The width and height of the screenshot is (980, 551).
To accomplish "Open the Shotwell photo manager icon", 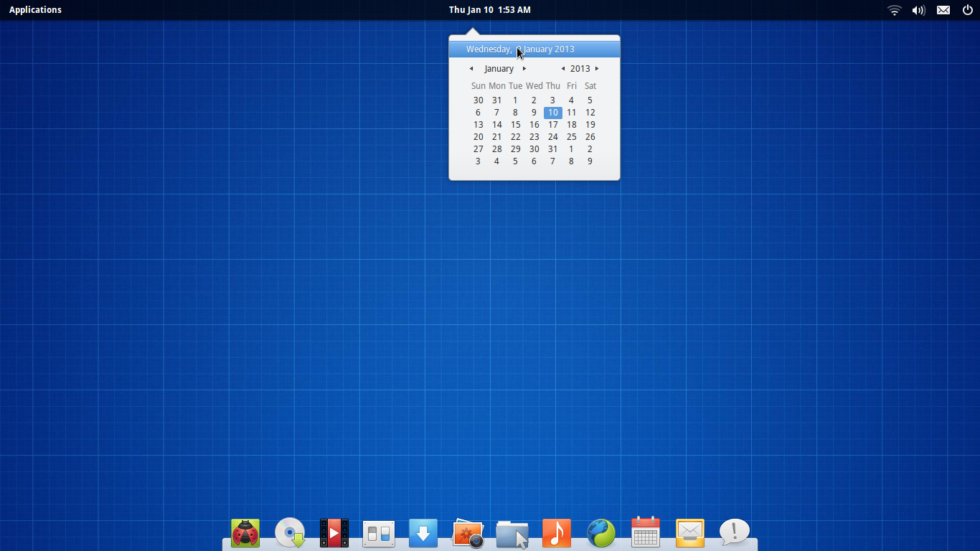I will tap(467, 531).
